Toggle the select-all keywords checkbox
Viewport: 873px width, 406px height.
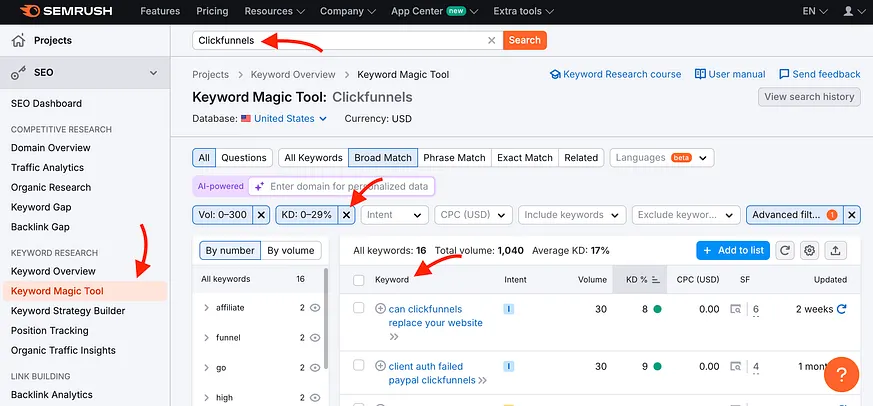(359, 280)
